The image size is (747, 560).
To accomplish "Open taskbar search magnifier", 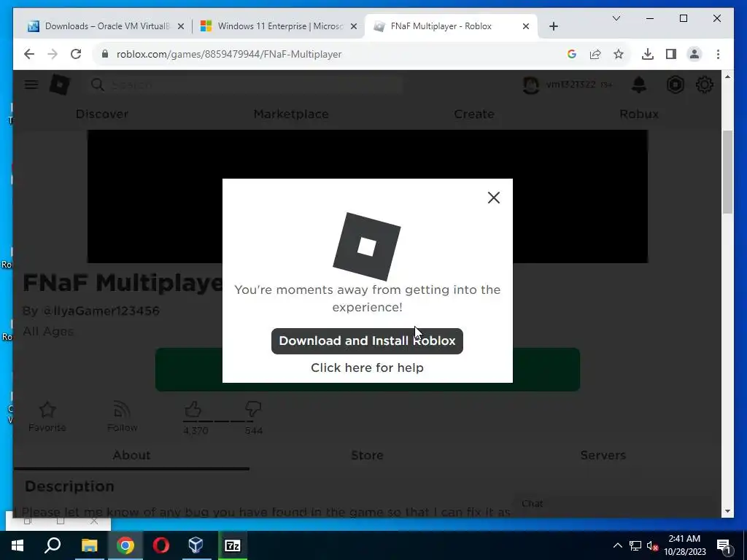I will coord(53,545).
